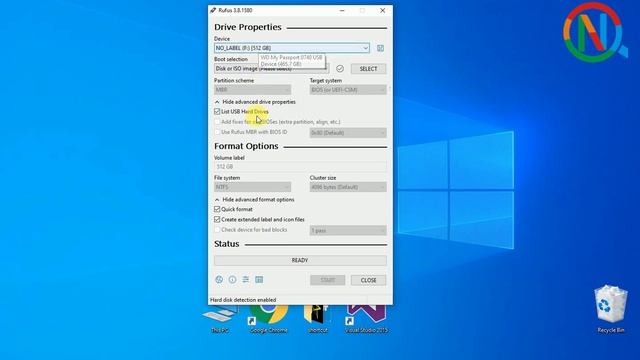Open the Partition scheme dropdown
This screenshot has height=360, width=640.
pyautogui.click(x=252, y=89)
